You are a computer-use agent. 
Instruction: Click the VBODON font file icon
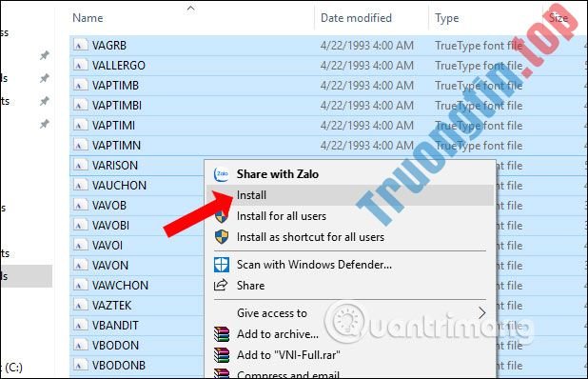(x=80, y=346)
